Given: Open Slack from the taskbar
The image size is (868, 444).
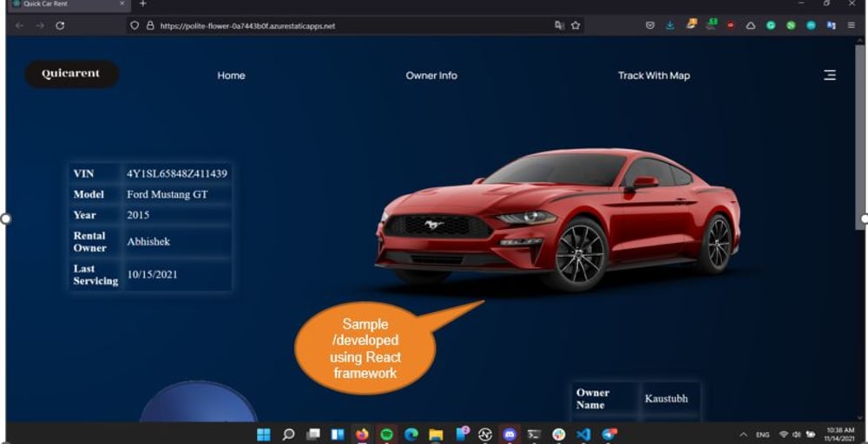Looking at the screenshot, I should click(x=559, y=434).
